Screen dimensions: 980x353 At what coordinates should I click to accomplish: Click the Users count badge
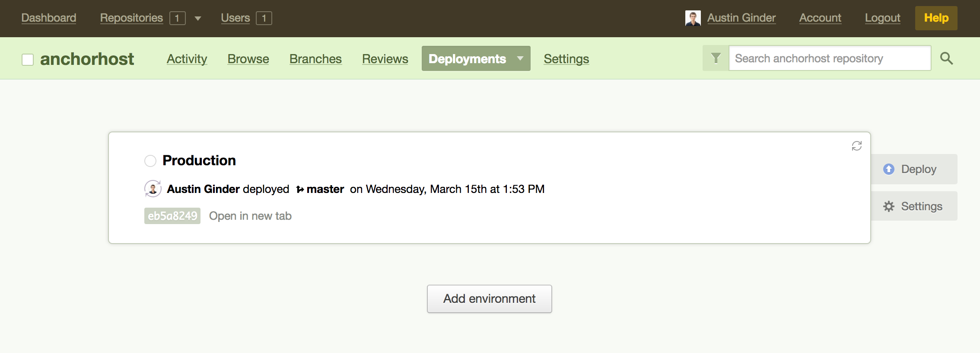point(264,18)
